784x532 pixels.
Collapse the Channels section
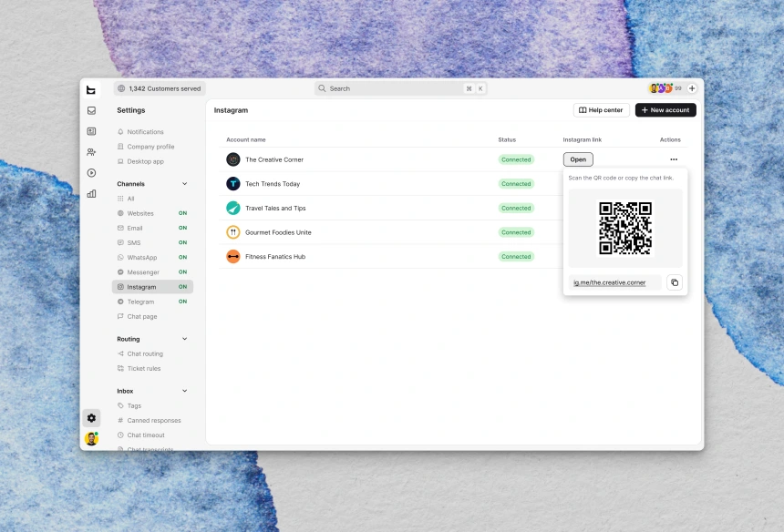point(184,184)
